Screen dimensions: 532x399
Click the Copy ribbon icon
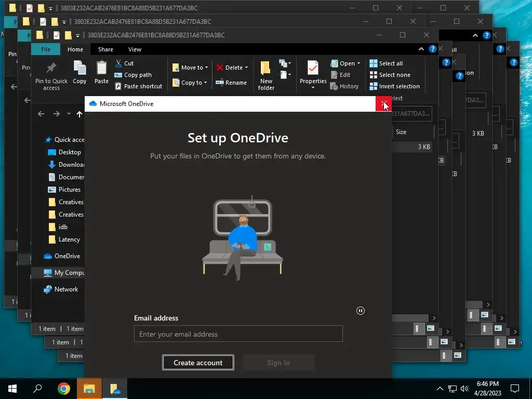79,68
